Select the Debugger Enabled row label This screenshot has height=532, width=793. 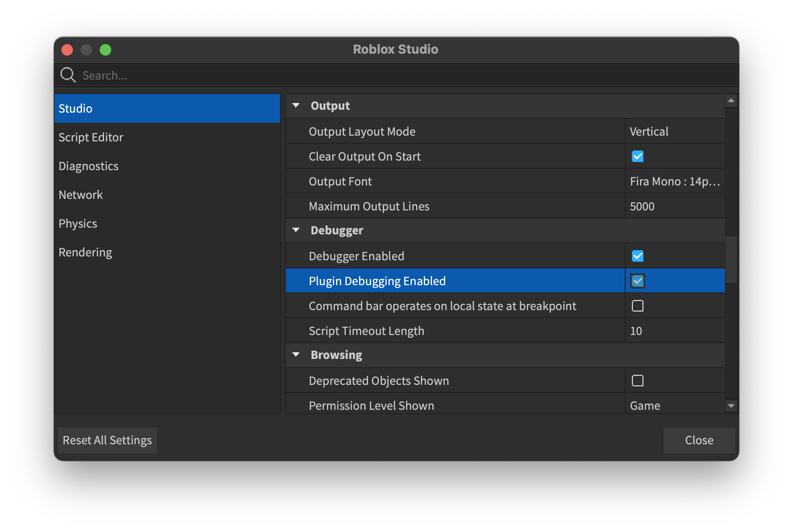[x=356, y=256]
